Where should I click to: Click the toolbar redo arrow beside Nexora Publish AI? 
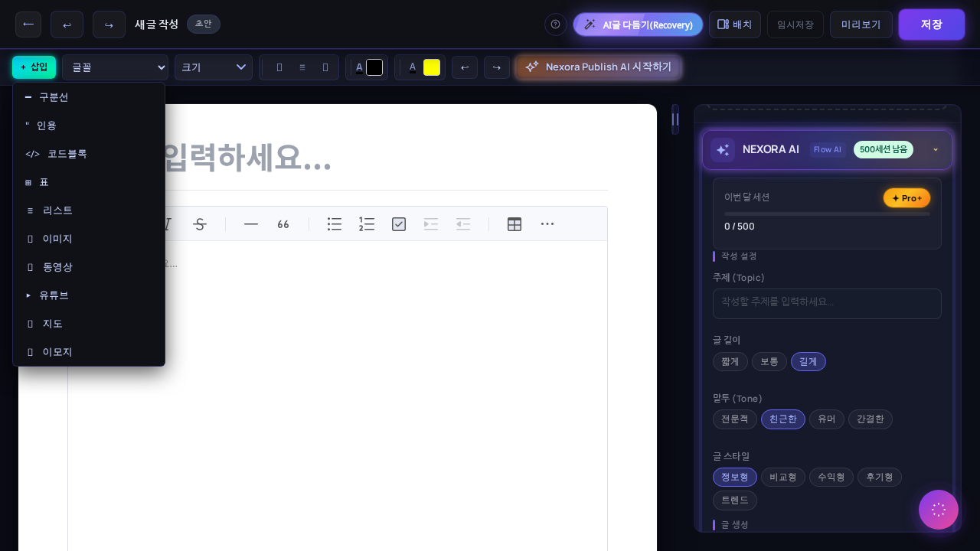pyautogui.click(x=497, y=67)
